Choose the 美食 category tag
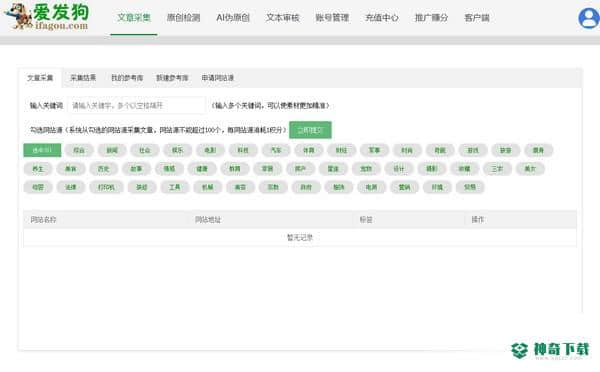 coord(71,169)
